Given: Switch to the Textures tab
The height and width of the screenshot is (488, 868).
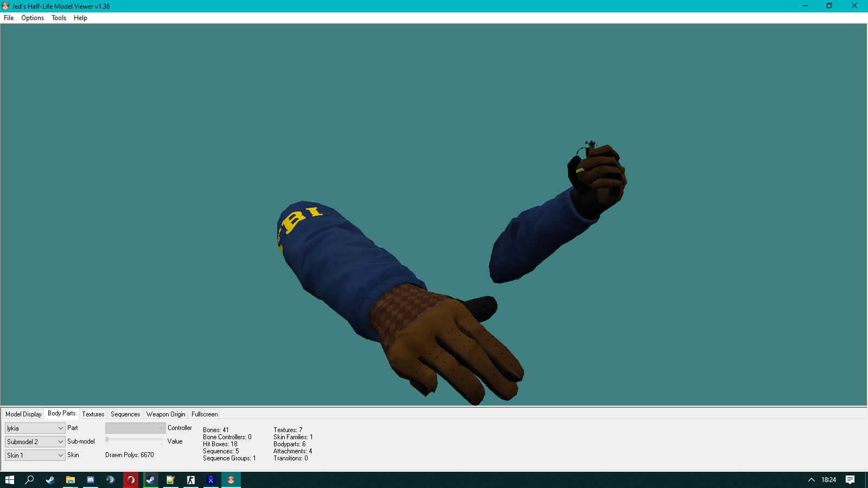Looking at the screenshot, I should [x=93, y=414].
